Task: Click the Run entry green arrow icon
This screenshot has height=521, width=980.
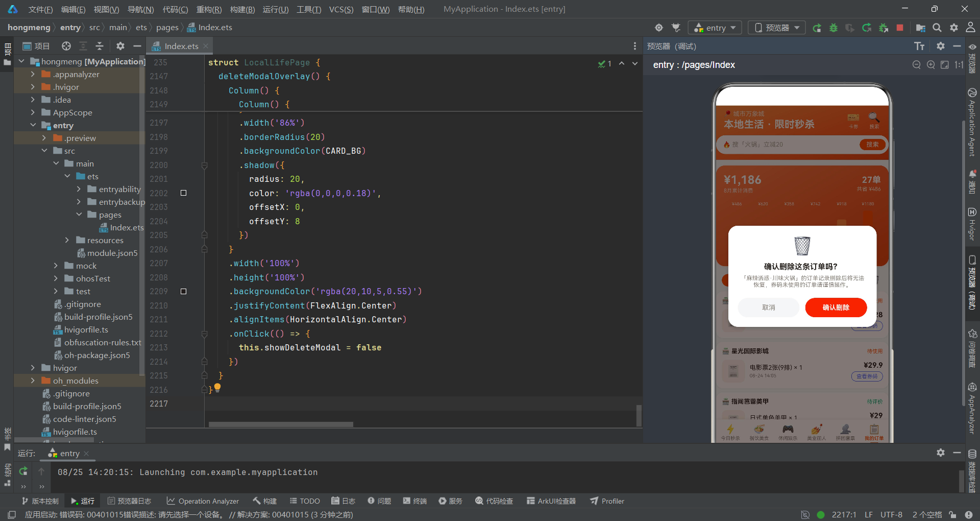Action: (817, 28)
